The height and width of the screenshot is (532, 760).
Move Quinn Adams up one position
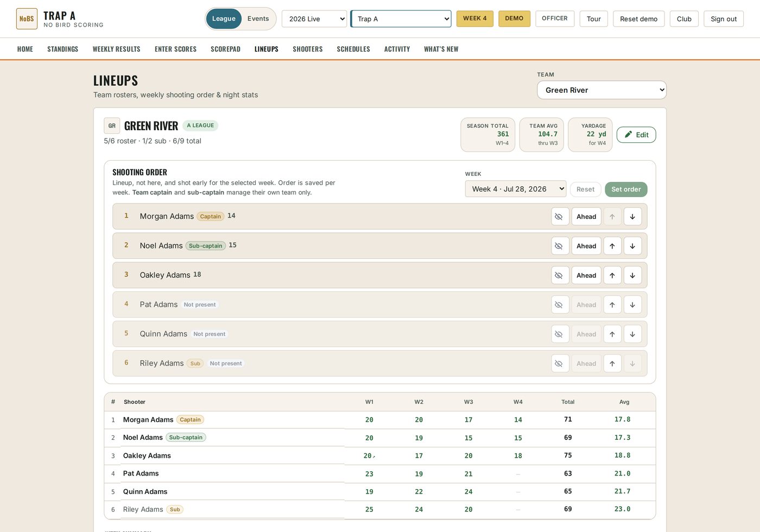click(612, 334)
